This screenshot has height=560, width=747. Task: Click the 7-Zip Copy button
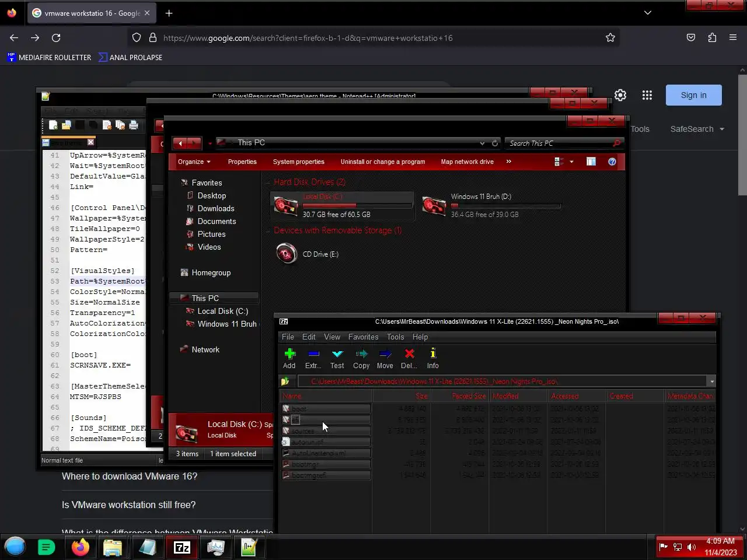pyautogui.click(x=361, y=359)
